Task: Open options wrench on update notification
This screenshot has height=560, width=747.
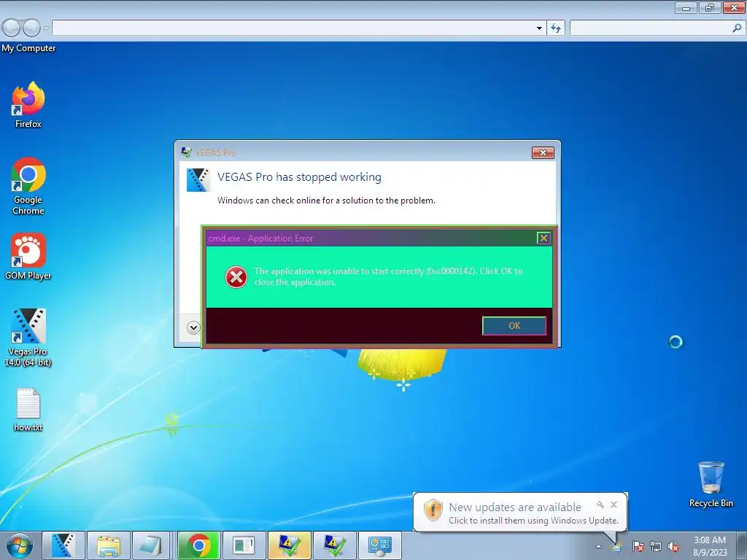Action: click(x=600, y=505)
